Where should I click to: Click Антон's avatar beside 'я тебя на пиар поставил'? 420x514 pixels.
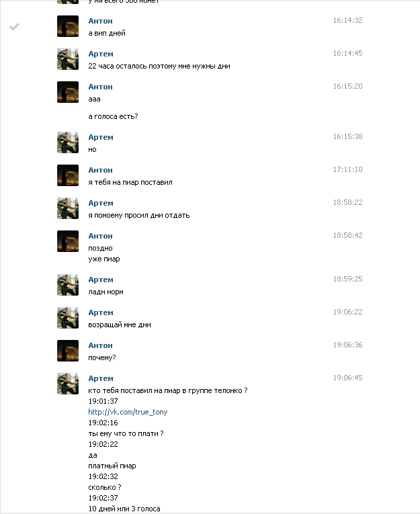[x=68, y=175]
